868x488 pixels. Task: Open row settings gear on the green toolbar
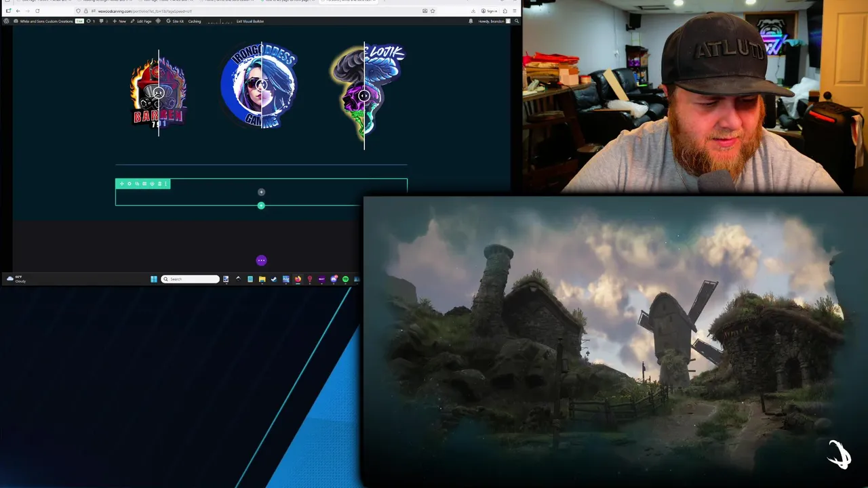[130, 184]
